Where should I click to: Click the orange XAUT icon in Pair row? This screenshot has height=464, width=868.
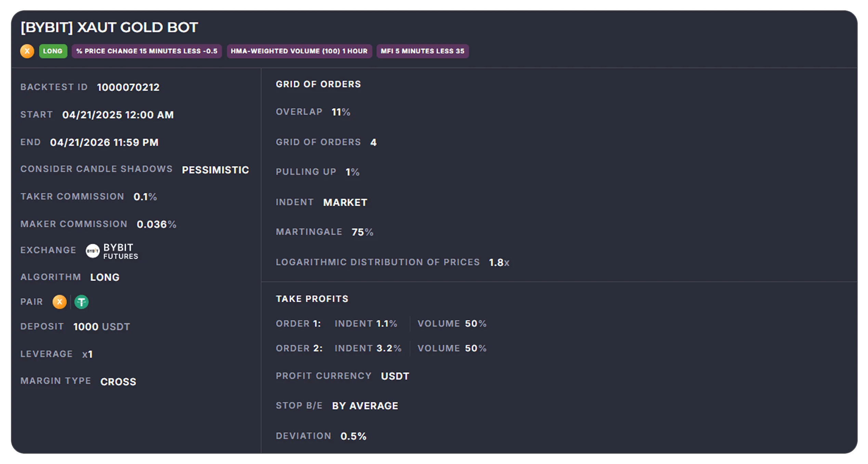(x=60, y=302)
